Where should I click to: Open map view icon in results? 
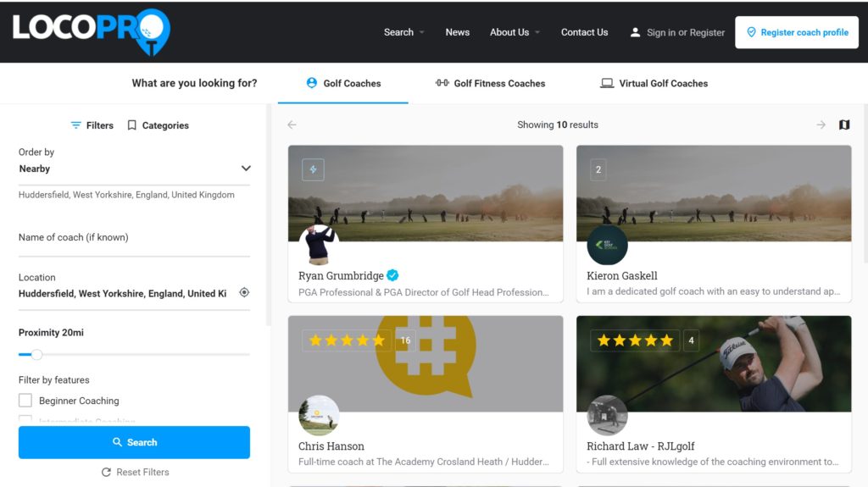point(844,125)
